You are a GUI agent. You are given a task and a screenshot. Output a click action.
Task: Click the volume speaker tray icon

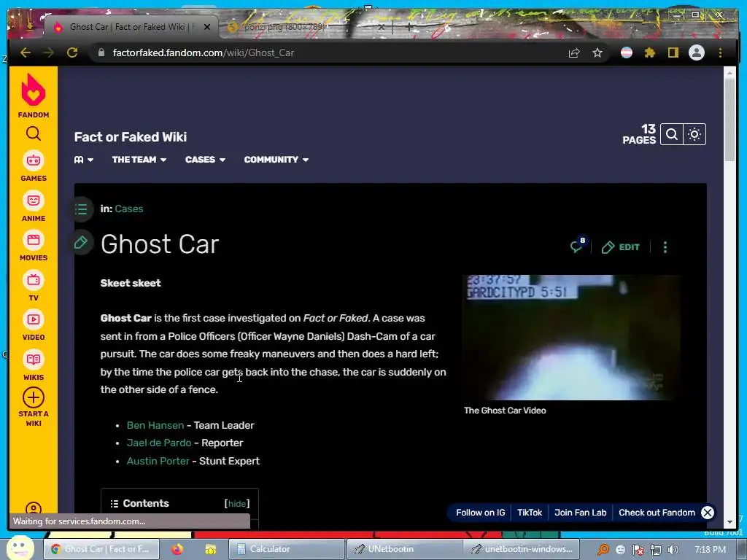(x=673, y=550)
